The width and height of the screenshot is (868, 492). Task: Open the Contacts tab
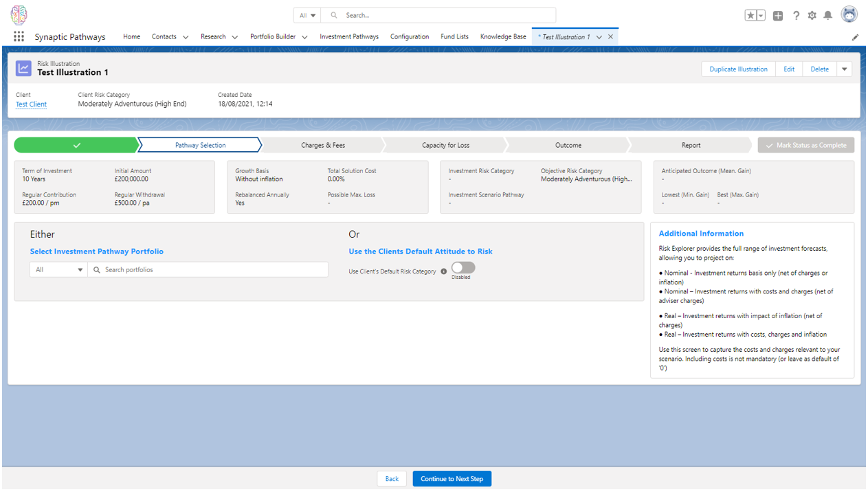[x=164, y=37]
